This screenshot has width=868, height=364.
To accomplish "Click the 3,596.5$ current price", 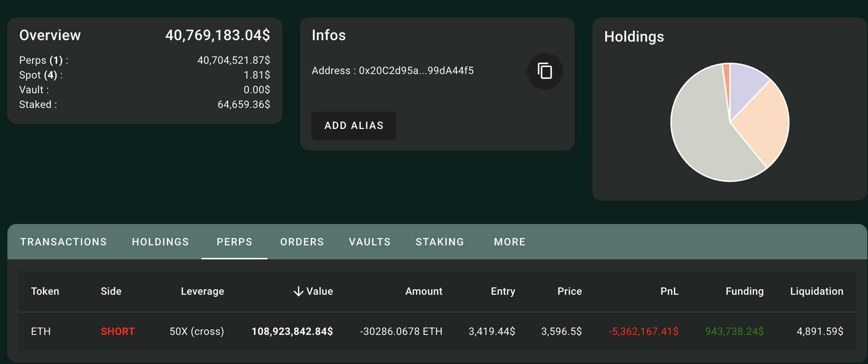I will (x=561, y=332).
